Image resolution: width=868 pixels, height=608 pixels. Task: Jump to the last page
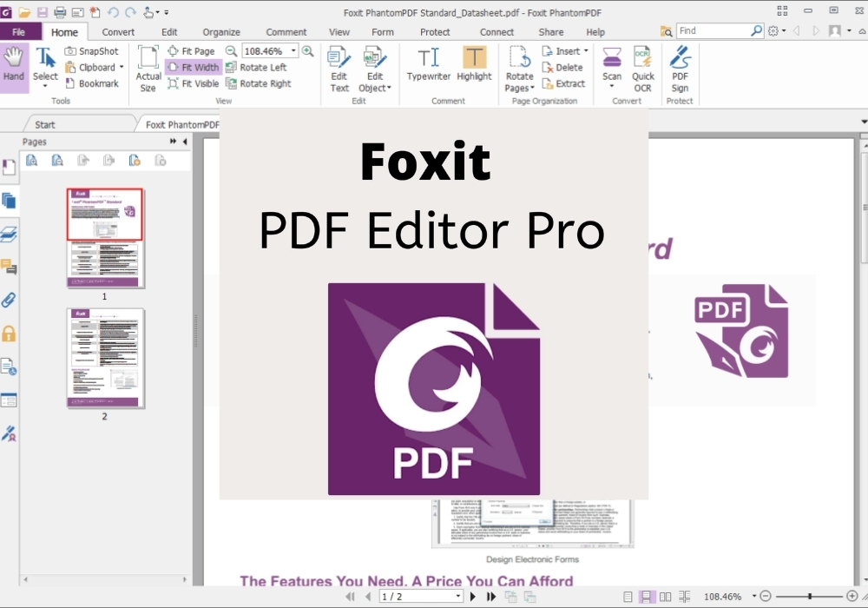pos(491,597)
